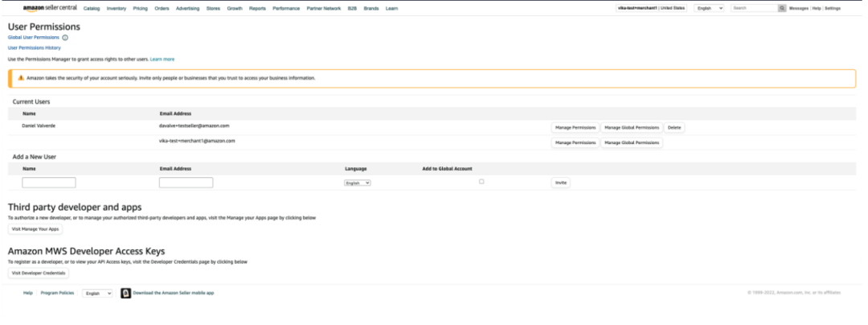Screen dimensions: 868x325
Task: Open the Inventory menu
Action: tap(117, 8)
